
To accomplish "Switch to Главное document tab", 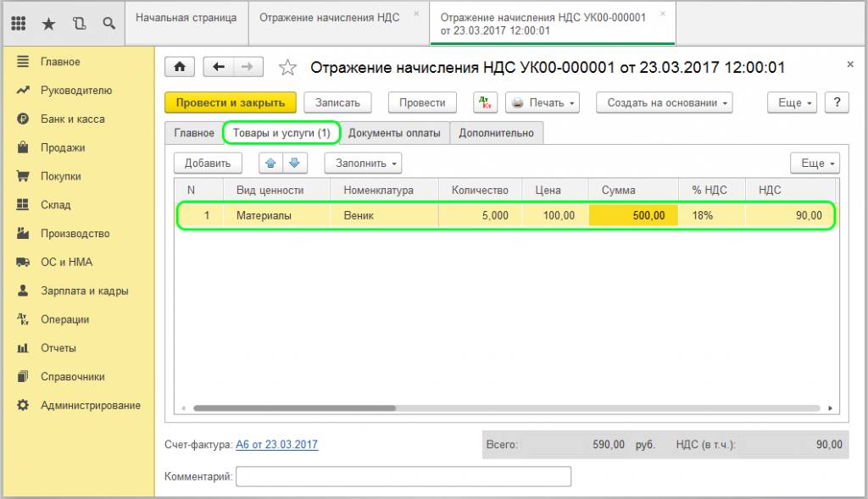I will (194, 133).
